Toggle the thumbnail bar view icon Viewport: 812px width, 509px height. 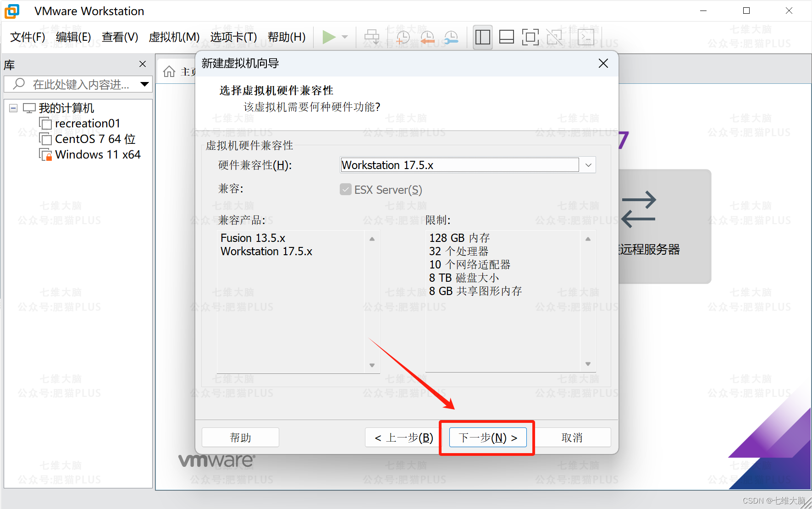click(x=506, y=37)
